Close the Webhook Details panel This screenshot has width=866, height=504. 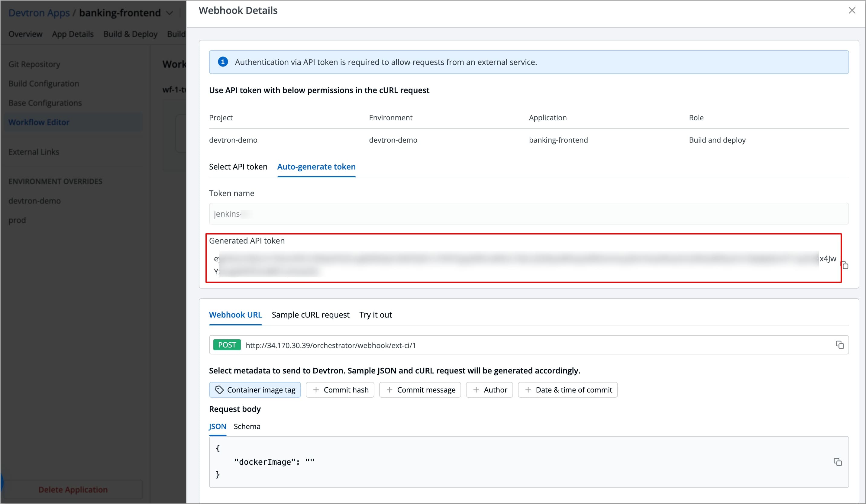click(x=851, y=11)
